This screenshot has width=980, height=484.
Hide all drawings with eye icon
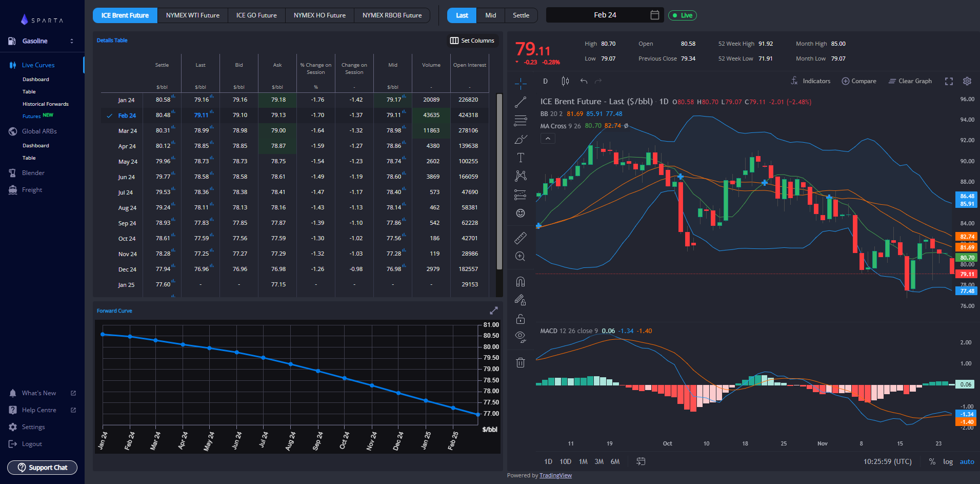(521, 337)
